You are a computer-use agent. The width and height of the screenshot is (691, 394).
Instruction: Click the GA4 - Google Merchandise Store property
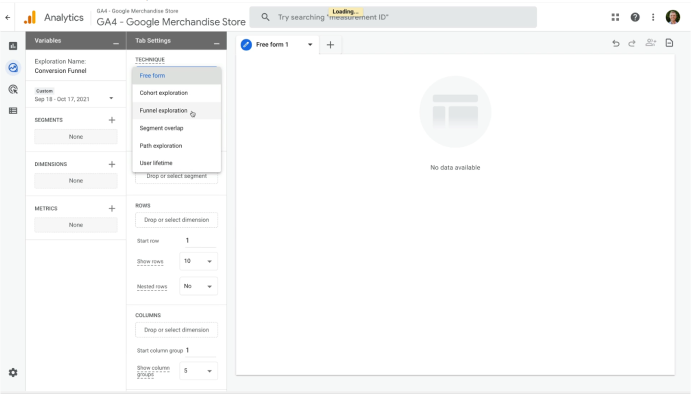[171, 21]
